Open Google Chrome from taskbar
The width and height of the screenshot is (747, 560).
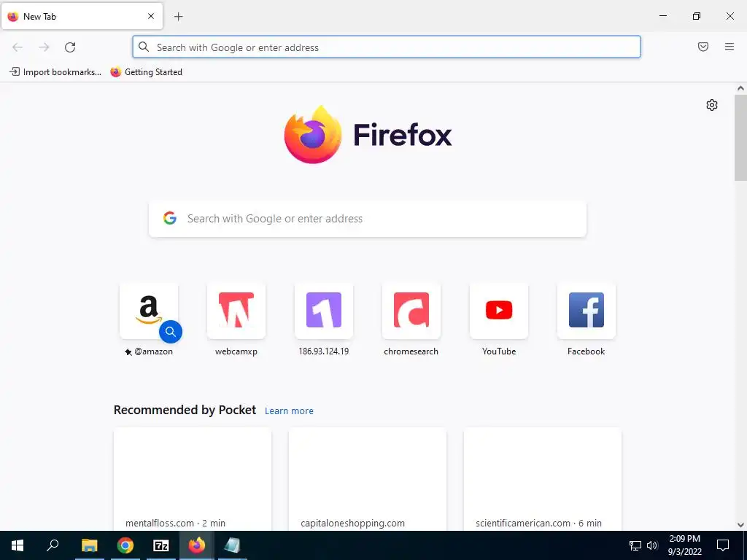tap(125, 545)
